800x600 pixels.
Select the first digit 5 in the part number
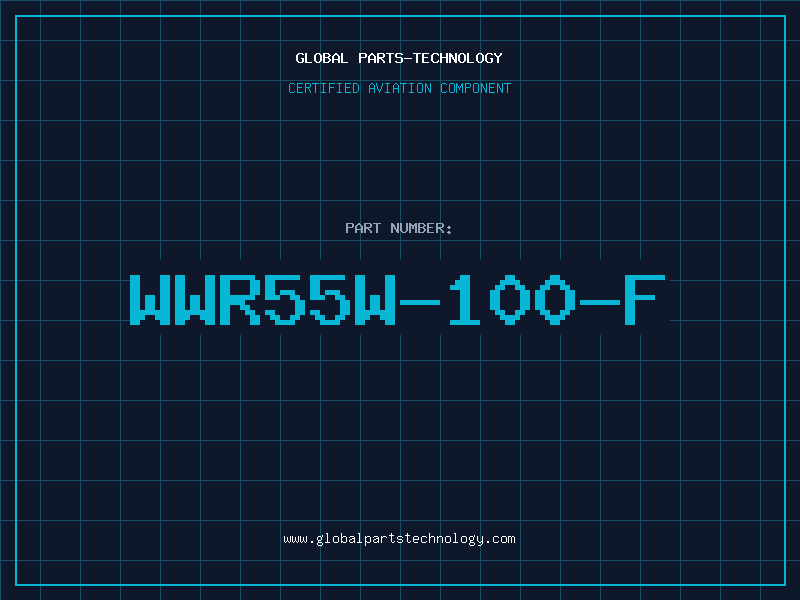285,299
